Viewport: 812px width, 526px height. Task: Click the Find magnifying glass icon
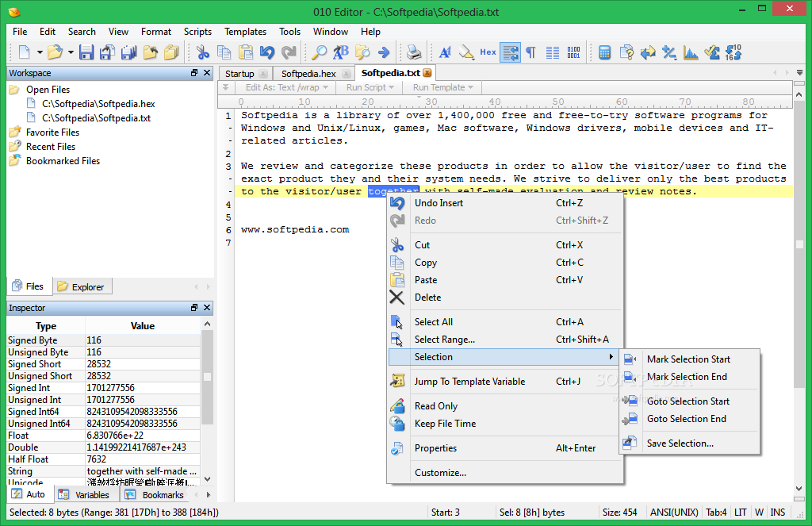319,52
